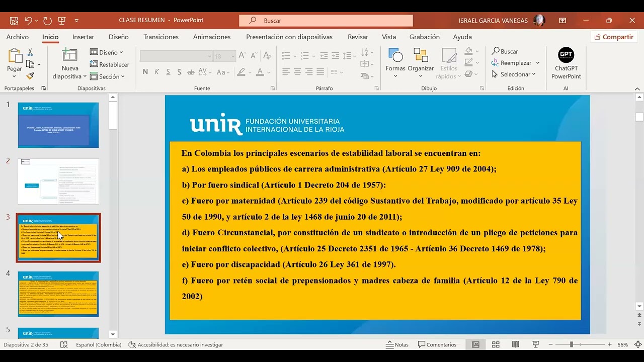
Task: Decrease font size with the smaller A icon
Action: tap(254, 56)
